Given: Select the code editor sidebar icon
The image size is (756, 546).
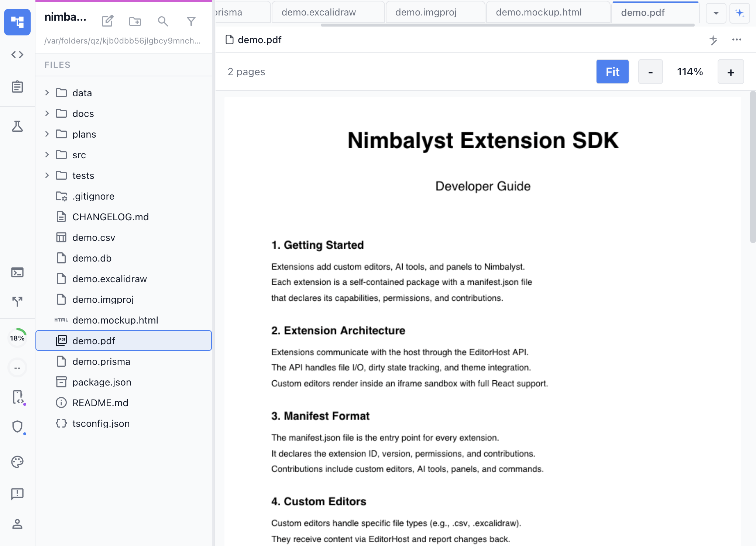Looking at the screenshot, I should 17,55.
